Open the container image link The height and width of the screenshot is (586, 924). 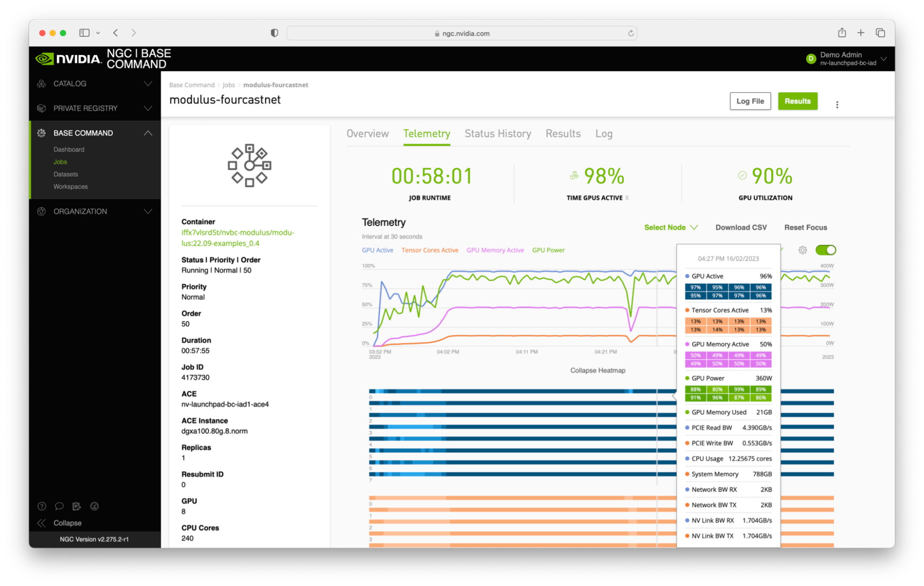click(x=238, y=238)
